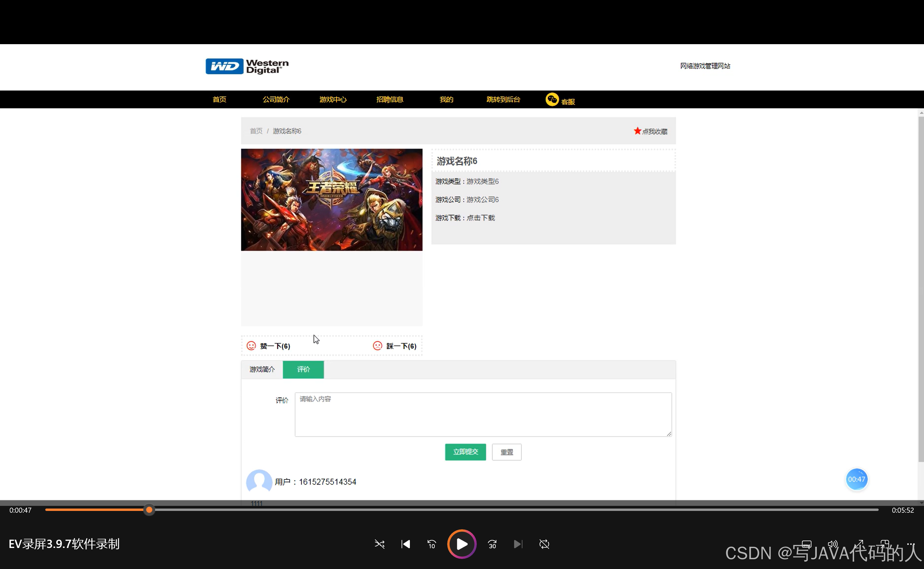Go to previous track
The image size is (924, 569).
pyautogui.click(x=405, y=544)
